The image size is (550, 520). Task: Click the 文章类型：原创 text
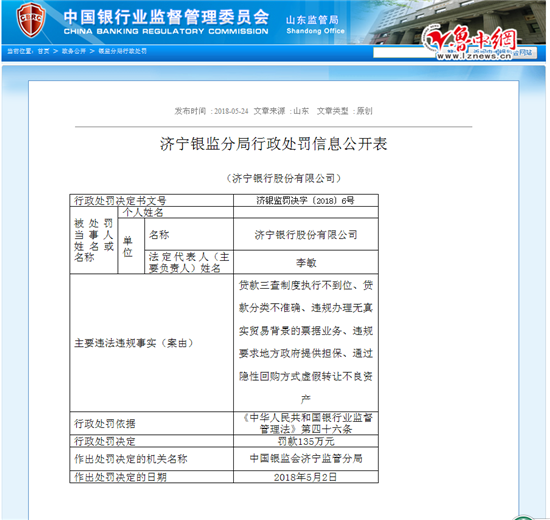point(344,111)
